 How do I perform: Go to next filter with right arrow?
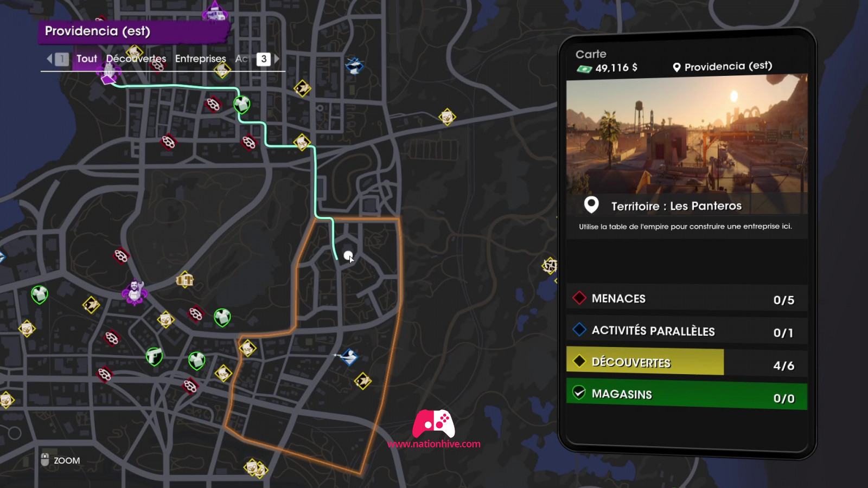pos(277,59)
